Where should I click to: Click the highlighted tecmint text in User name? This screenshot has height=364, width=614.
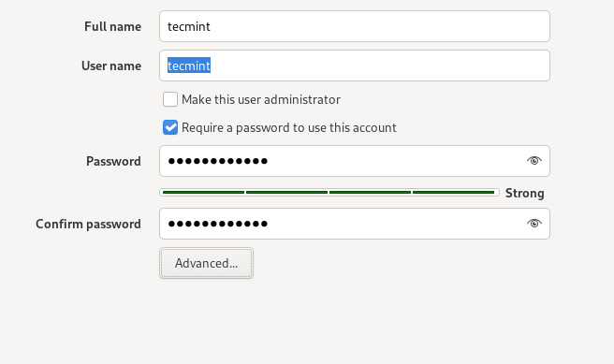[189, 66]
